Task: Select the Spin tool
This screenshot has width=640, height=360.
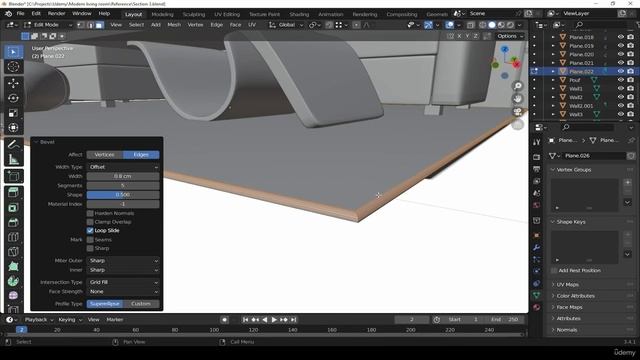Action: point(13,281)
